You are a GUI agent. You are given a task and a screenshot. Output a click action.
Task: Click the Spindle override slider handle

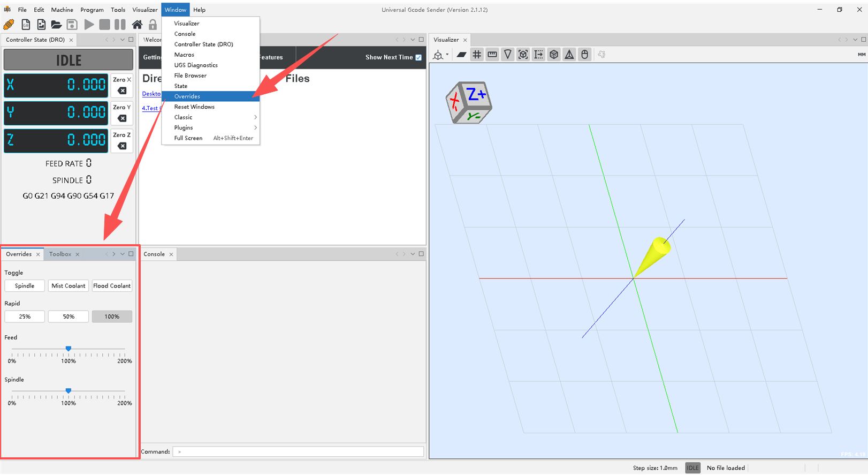[x=68, y=391]
